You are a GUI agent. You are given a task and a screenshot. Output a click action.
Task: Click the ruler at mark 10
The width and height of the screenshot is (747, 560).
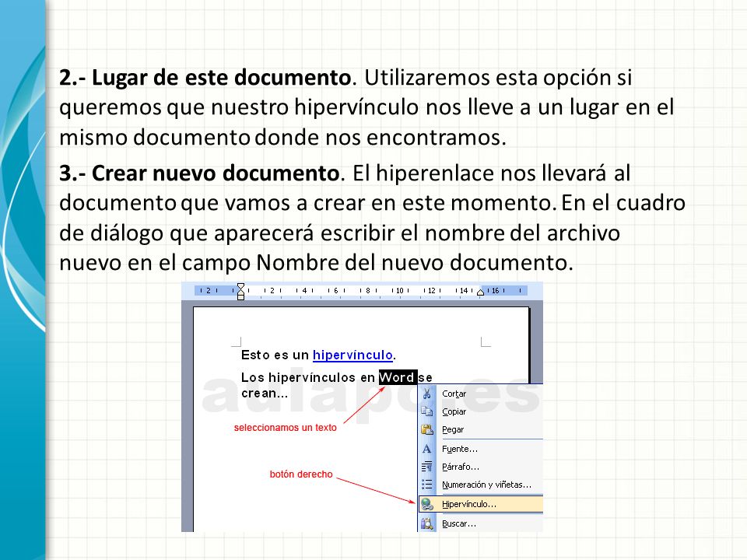400,290
